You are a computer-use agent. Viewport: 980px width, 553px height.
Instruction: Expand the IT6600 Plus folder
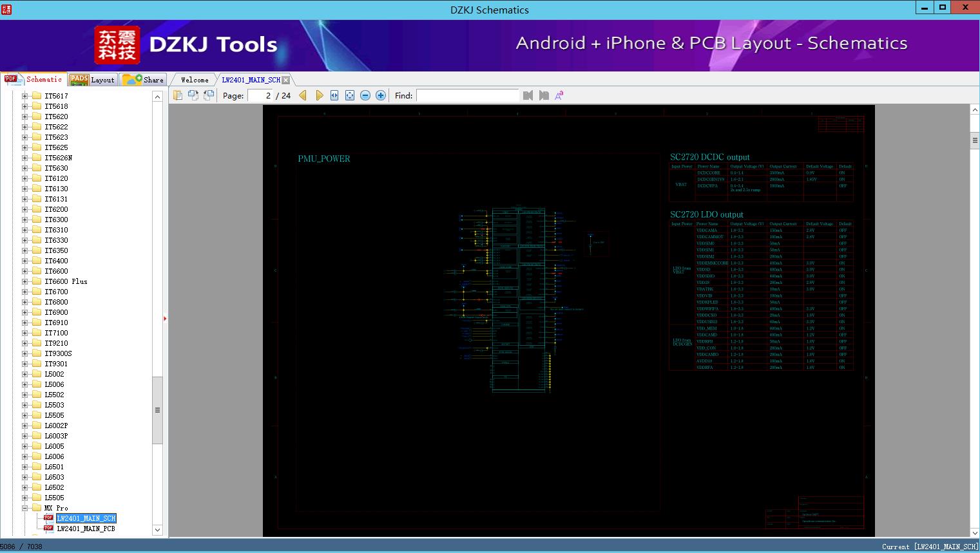(25, 281)
